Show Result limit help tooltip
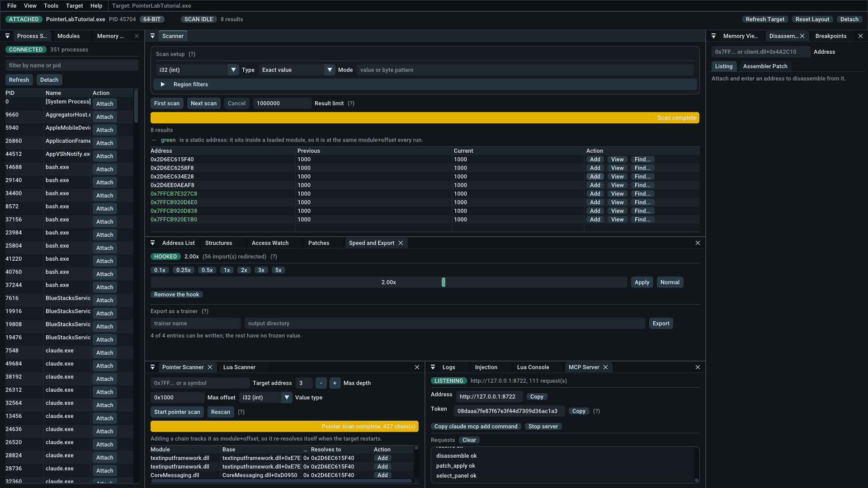This screenshot has height=488, width=868. click(x=351, y=103)
